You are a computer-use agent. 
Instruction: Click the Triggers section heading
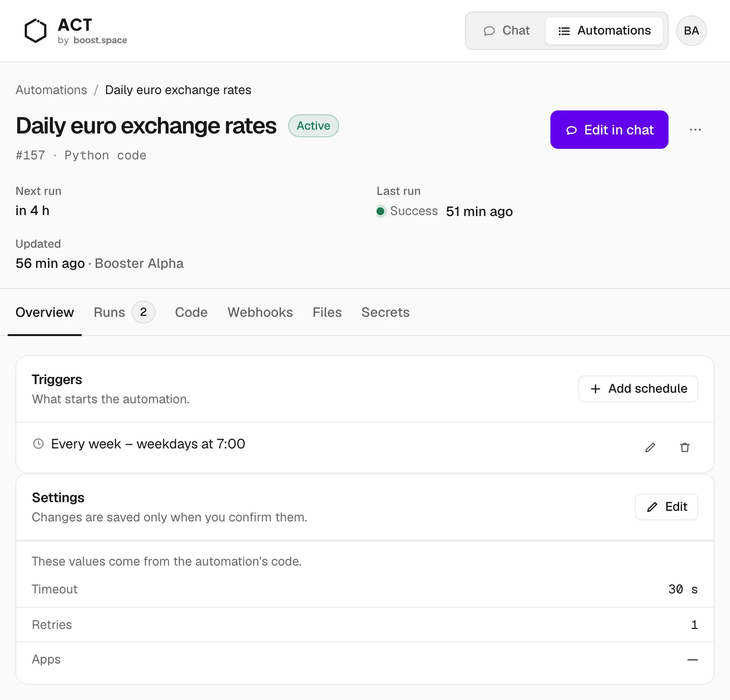pyautogui.click(x=57, y=379)
